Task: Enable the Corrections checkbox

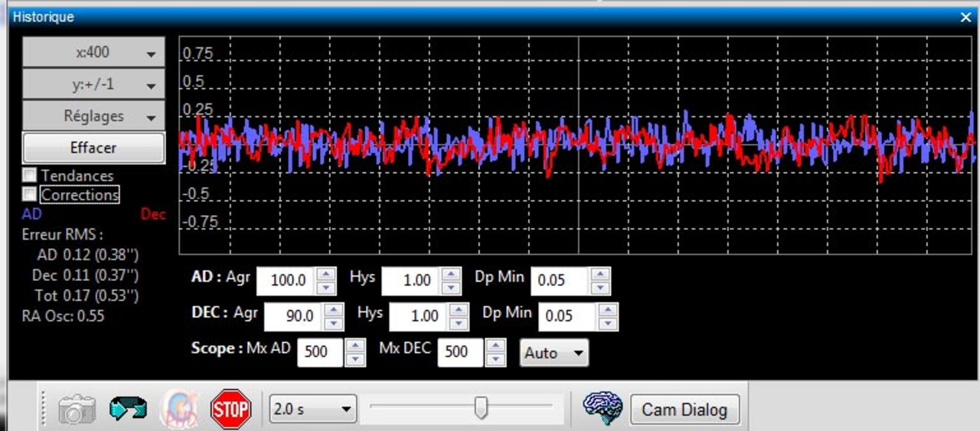Action: click(x=30, y=194)
